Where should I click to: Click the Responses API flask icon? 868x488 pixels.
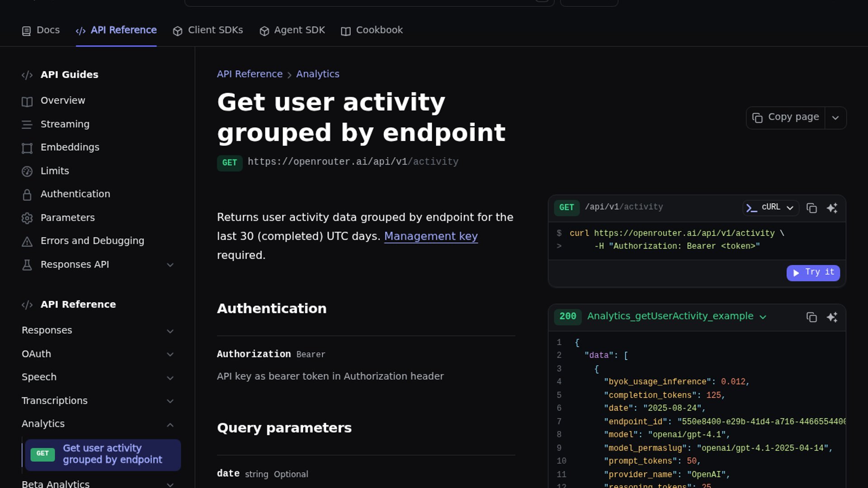pyautogui.click(x=27, y=265)
